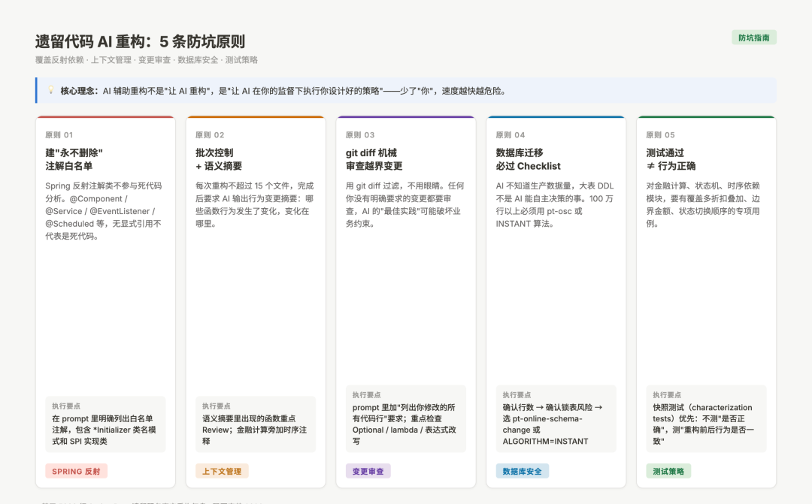Viewport: 812px width, 504px height.
Task: Click the 原则 03 label
Action: pyautogui.click(x=360, y=134)
